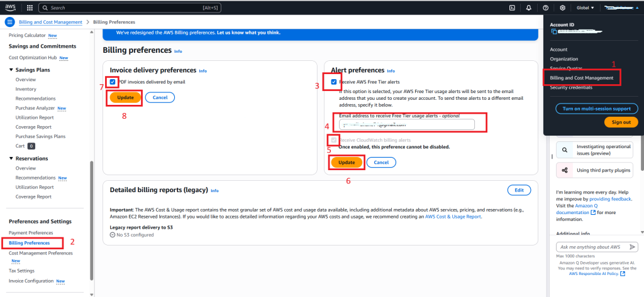This screenshot has width=644, height=297.
Task: Open Info link beside Alert preferences
Action: coord(391,71)
